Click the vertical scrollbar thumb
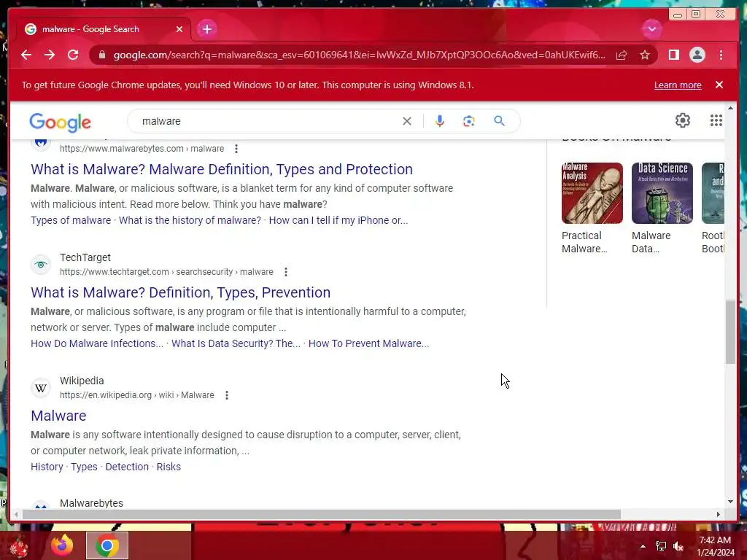The height and width of the screenshot is (560, 747). (x=730, y=332)
